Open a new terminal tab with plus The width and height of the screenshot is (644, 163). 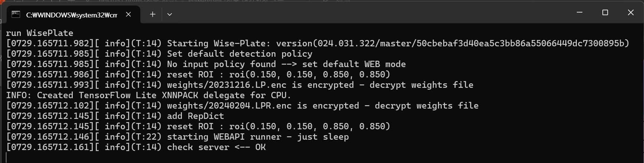point(153,14)
